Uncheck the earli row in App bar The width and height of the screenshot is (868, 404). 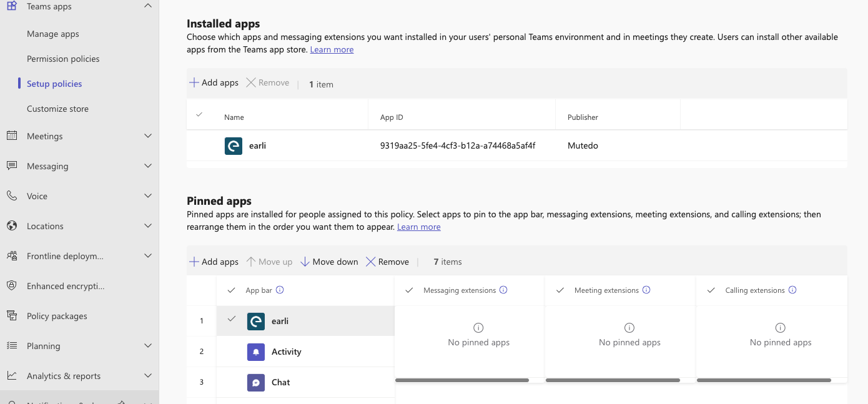click(x=232, y=319)
